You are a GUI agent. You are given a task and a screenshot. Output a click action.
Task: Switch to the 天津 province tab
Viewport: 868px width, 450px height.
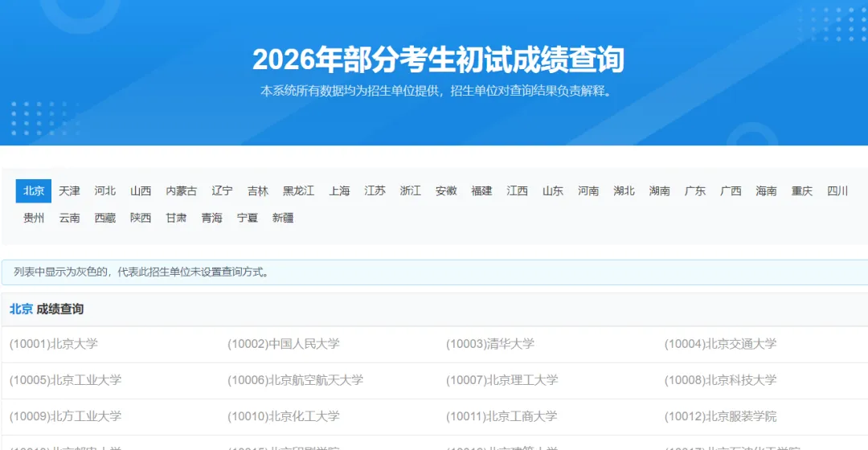69,191
